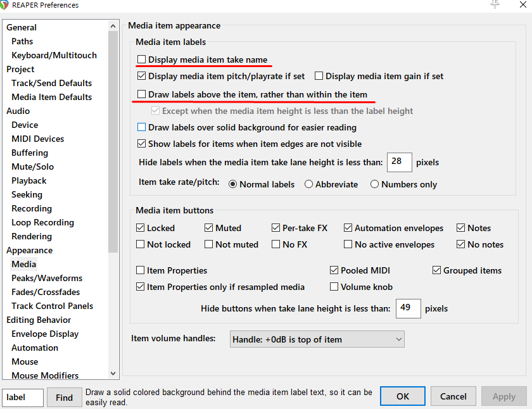The width and height of the screenshot is (532, 409).
Task: Select the Abbreviate radio option
Action: (x=308, y=184)
